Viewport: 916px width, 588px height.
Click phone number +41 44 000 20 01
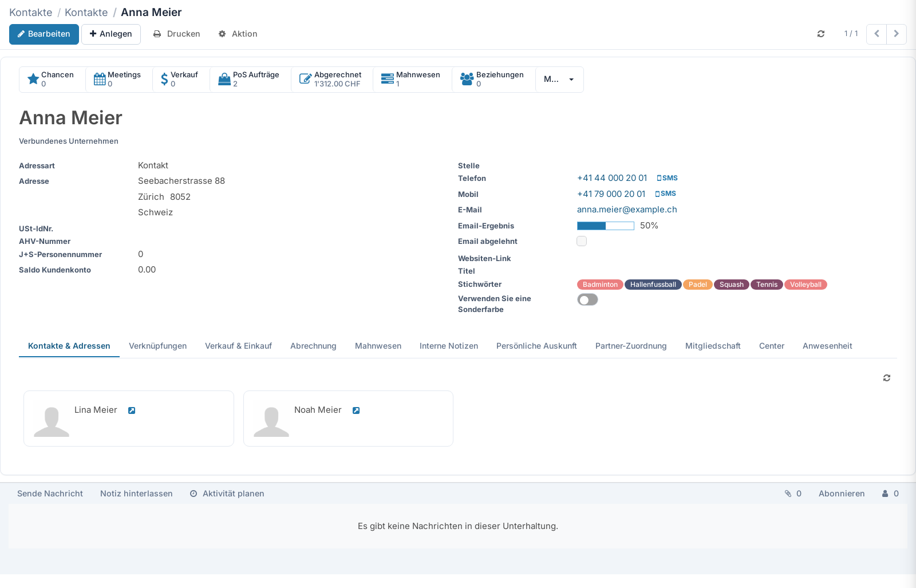(x=612, y=178)
